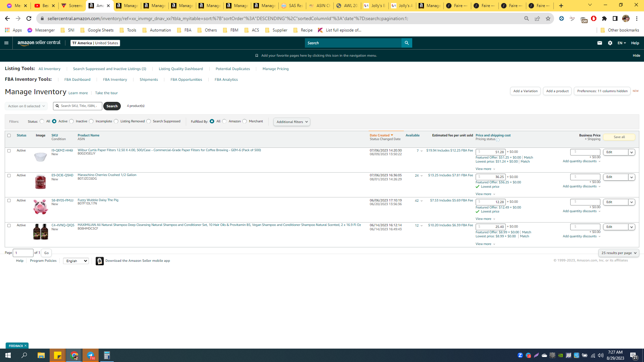
Task: Select Amazon under Fulfilled By
Action: (x=224, y=121)
